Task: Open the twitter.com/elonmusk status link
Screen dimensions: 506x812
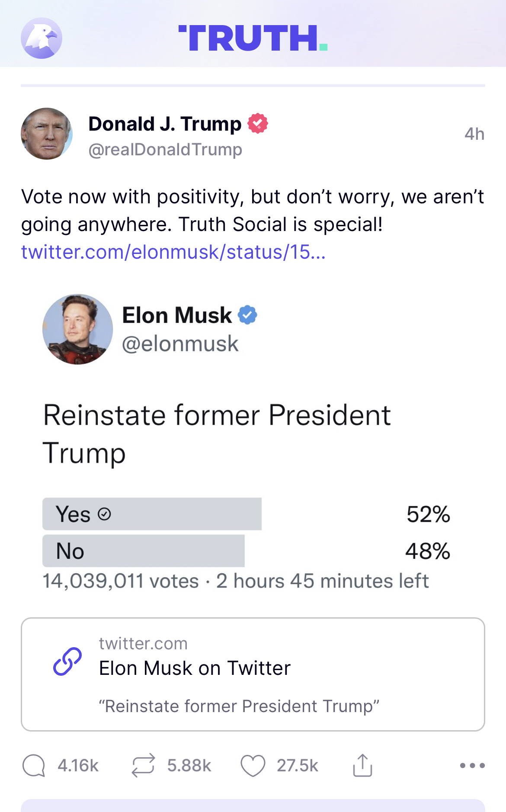Action: tap(173, 252)
